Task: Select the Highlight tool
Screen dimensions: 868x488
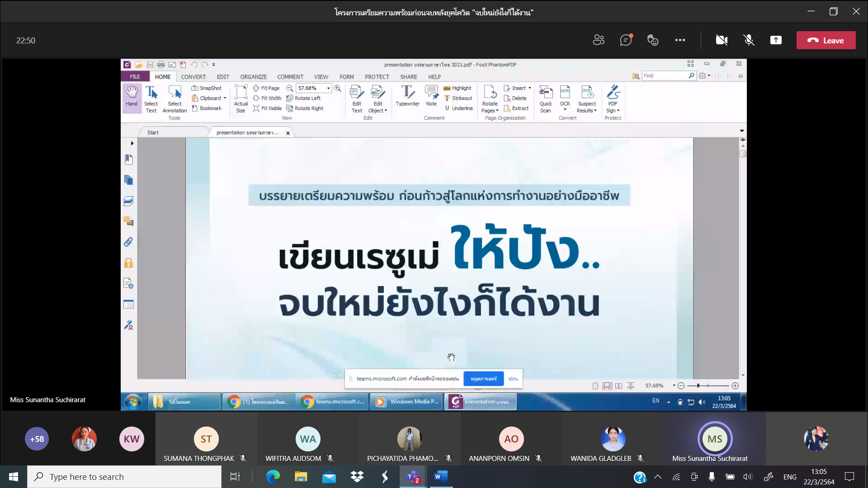Action: 457,88
